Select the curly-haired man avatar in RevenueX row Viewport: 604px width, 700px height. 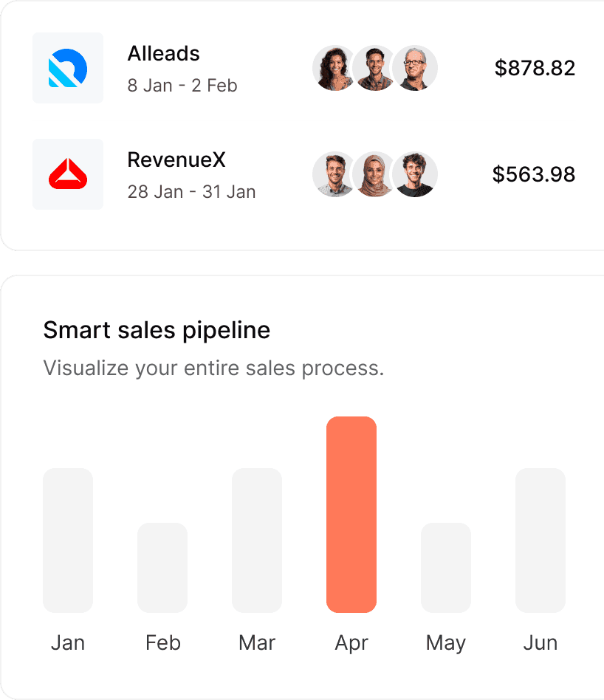pyautogui.click(x=415, y=174)
